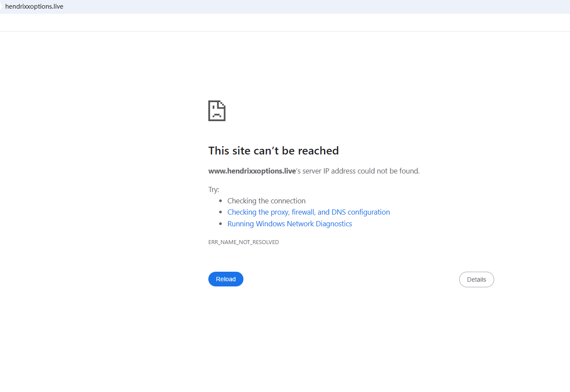Click the Reload button
570x392 pixels.
click(226, 279)
